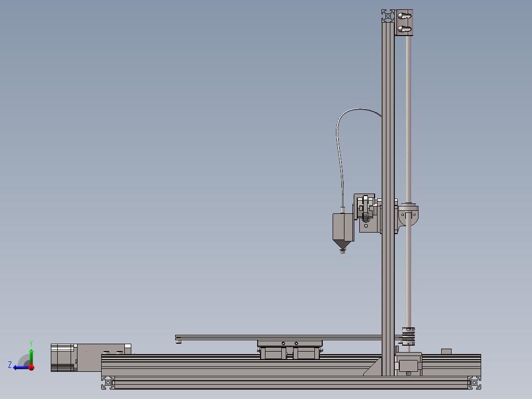532x399 pixels.
Task: Select the bed carriage block with two screws
Action: tap(290, 343)
